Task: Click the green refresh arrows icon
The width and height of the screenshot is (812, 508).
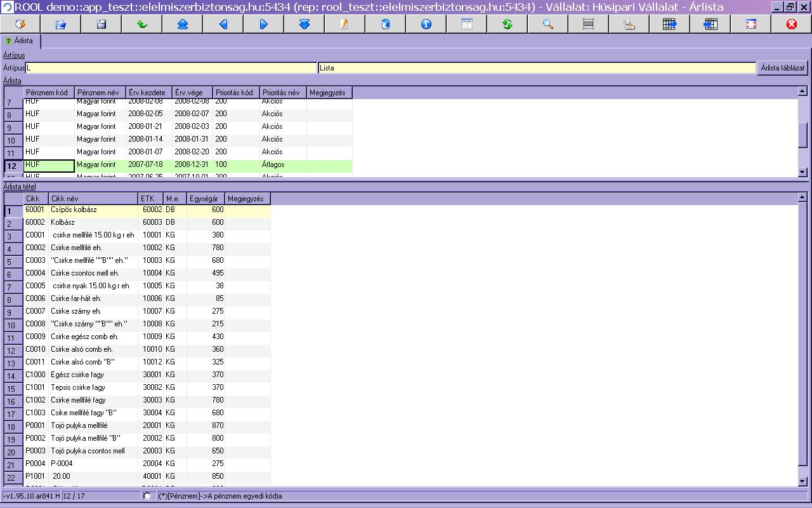Action: click(507, 24)
